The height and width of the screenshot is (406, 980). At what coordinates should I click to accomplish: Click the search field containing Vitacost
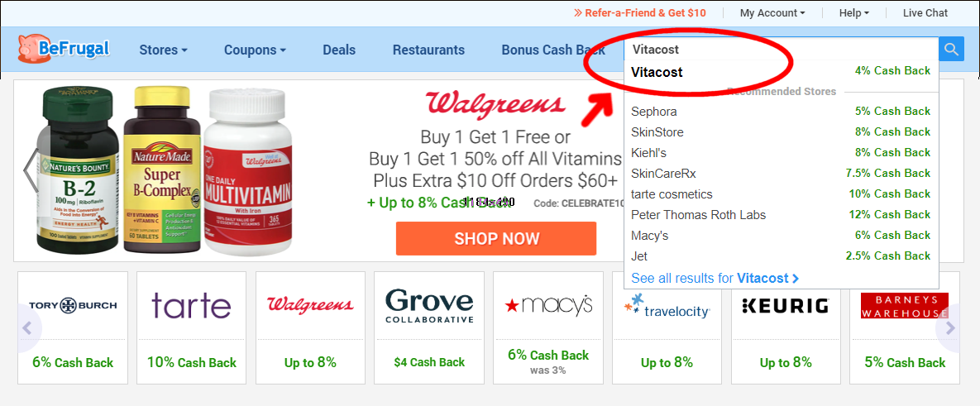tap(782, 50)
